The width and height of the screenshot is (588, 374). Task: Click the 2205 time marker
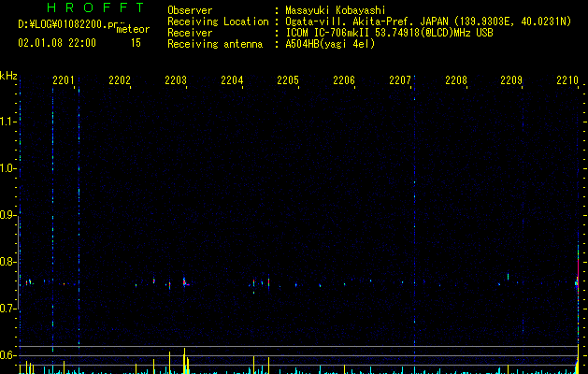[x=288, y=79]
